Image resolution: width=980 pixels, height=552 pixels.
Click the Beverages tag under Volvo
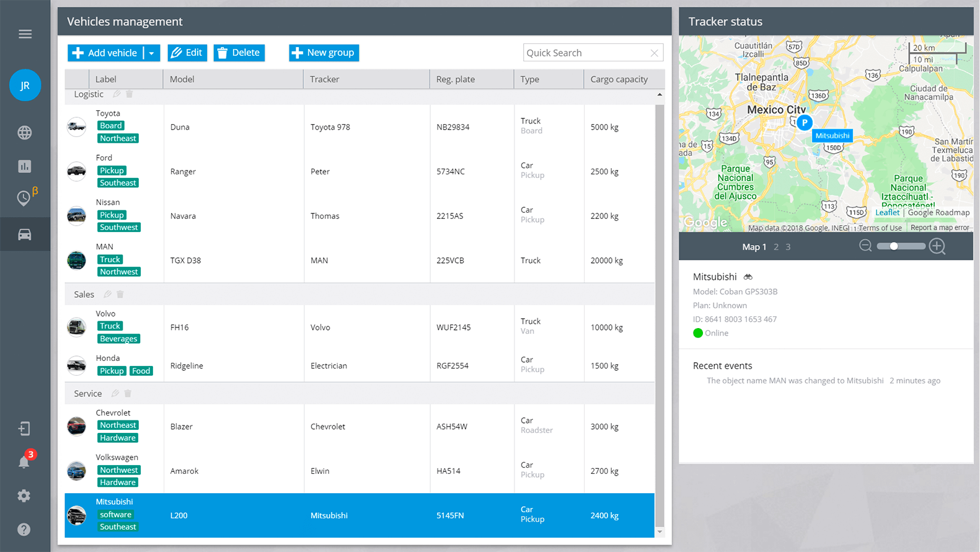click(x=118, y=339)
